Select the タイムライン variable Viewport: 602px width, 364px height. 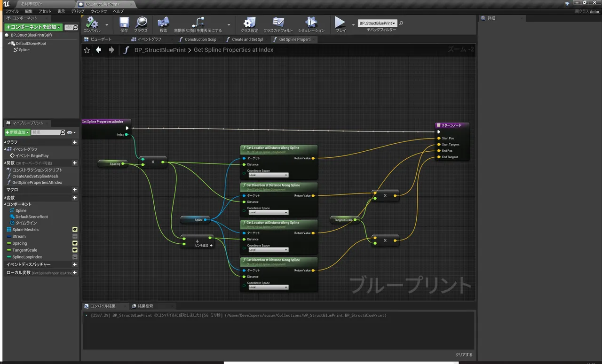pyautogui.click(x=26, y=223)
